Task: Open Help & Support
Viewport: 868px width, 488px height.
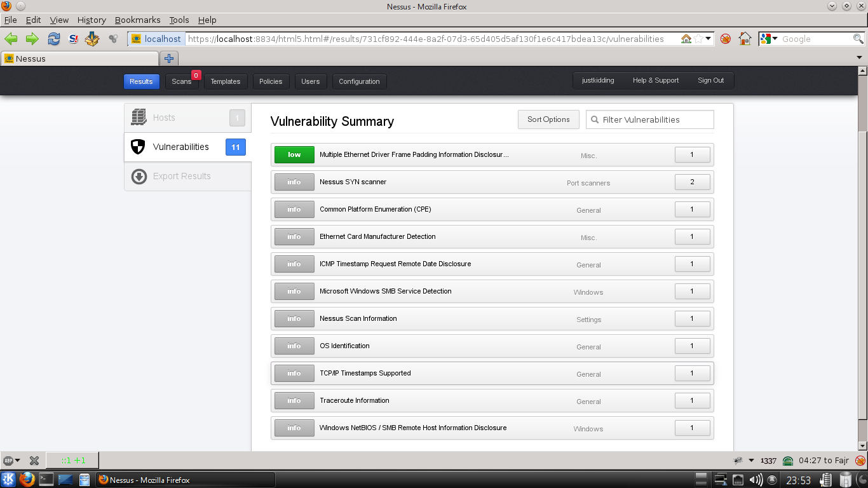Action: [x=656, y=81]
